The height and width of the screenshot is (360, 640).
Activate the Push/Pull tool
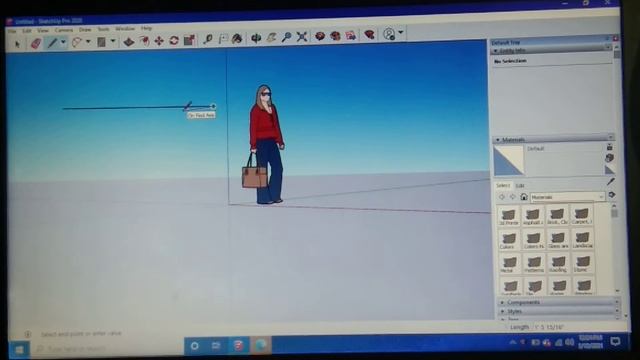129,41
